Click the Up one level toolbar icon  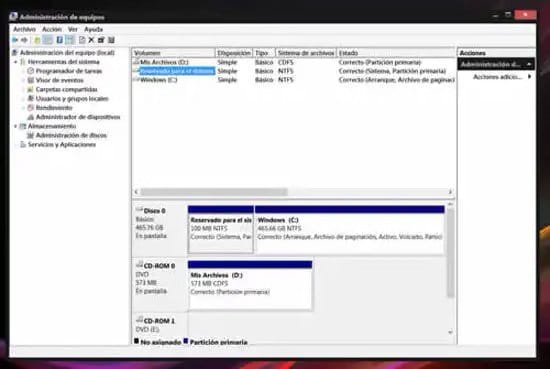(37, 40)
